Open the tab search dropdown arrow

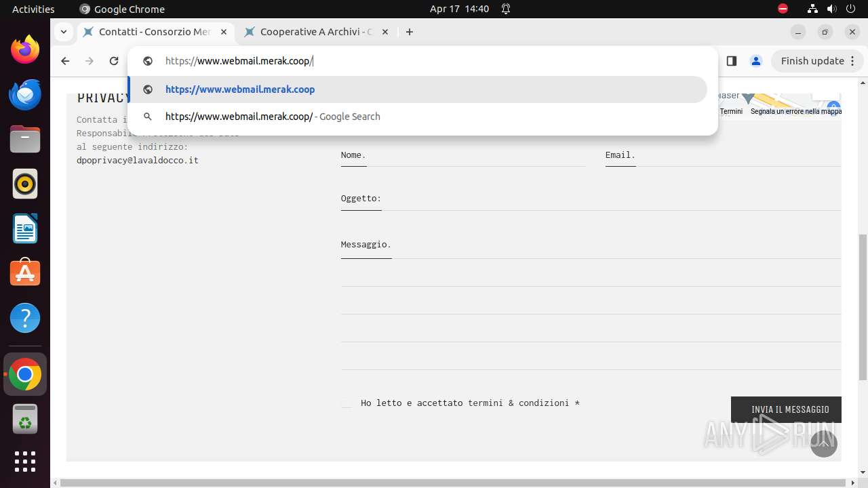[63, 32]
